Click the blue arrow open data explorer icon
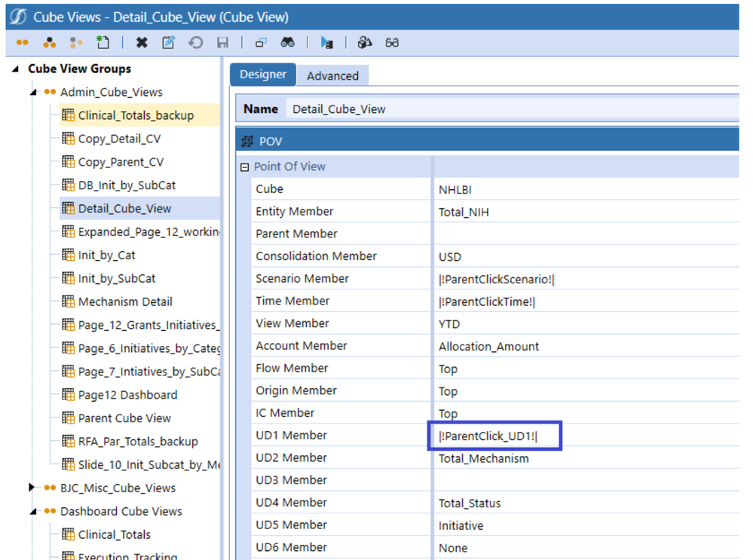 pos(326,43)
